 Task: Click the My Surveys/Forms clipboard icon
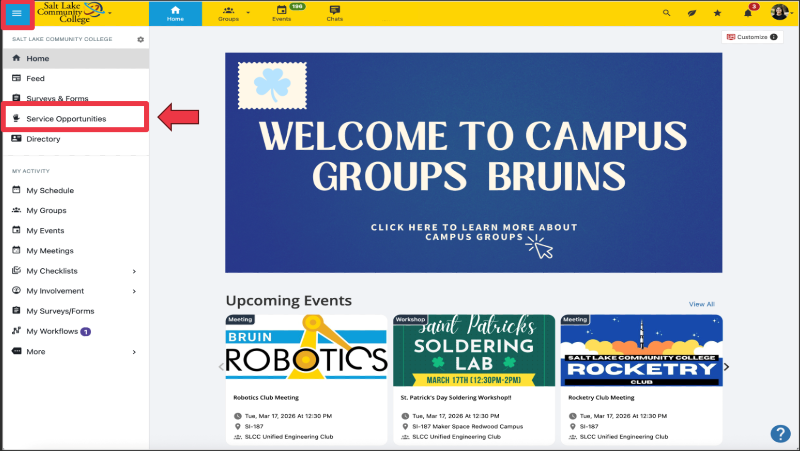pyautogui.click(x=16, y=310)
